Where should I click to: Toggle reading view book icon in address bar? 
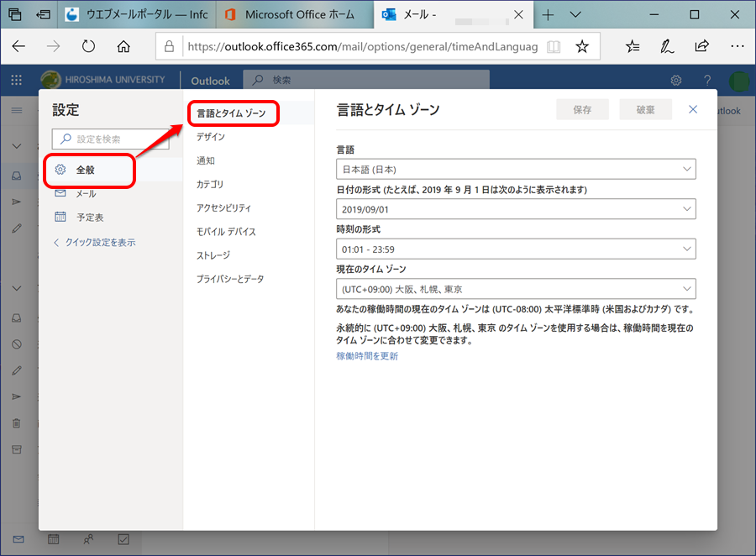click(554, 46)
